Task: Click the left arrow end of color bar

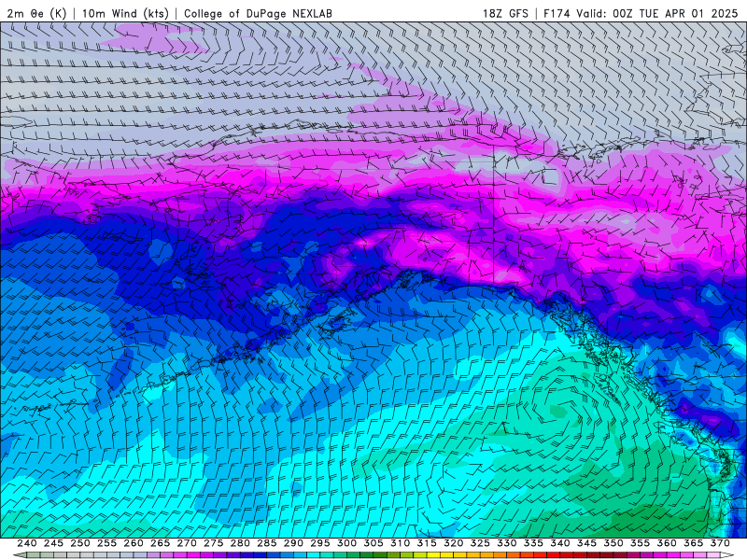Action: point(19,555)
